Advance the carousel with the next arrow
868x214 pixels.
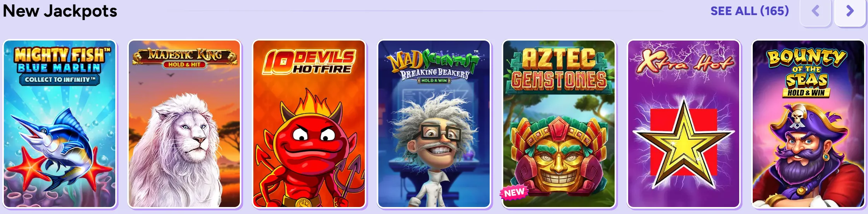click(850, 12)
